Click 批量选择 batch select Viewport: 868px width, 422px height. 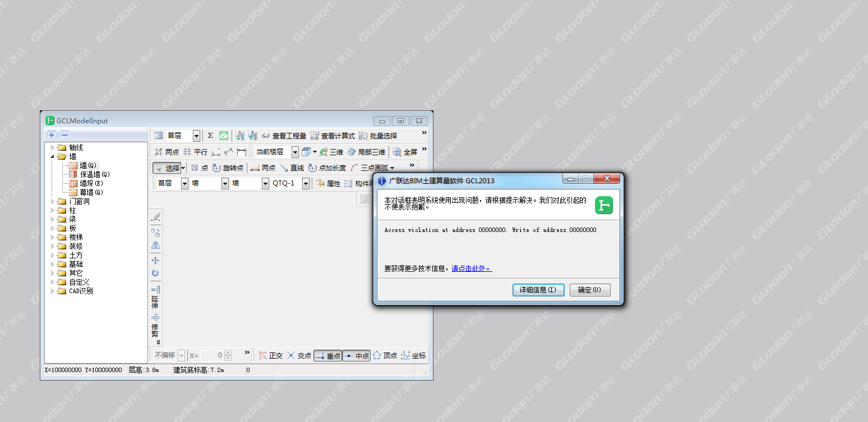tap(378, 136)
